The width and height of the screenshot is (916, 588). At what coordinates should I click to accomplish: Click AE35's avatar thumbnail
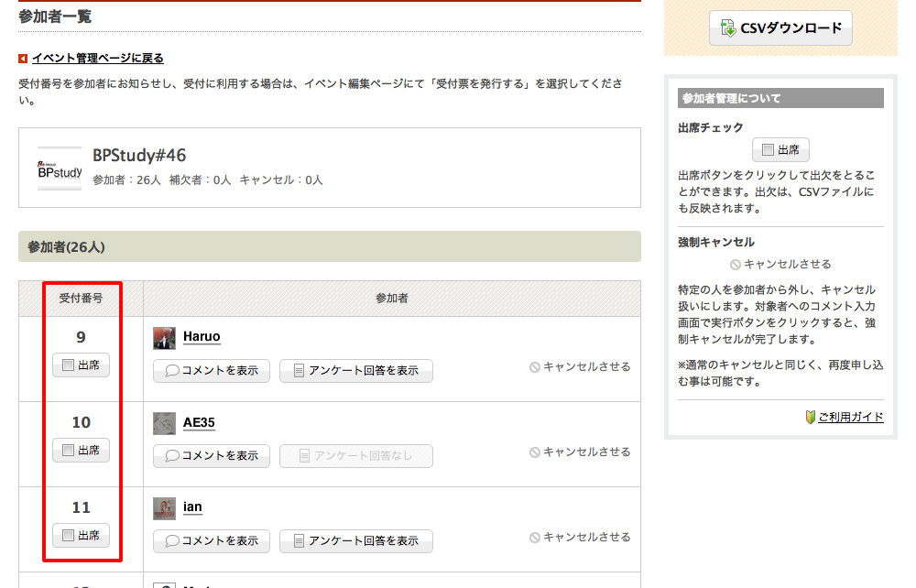coord(164,423)
